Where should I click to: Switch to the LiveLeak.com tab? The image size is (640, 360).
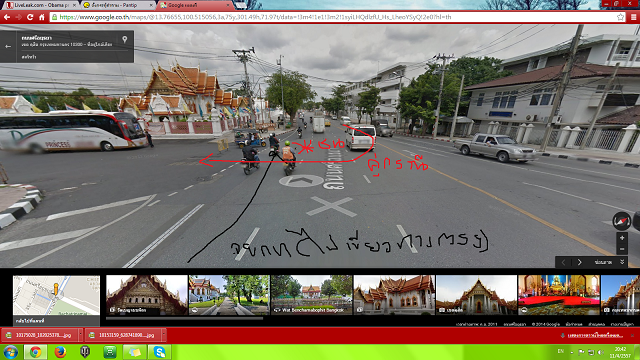(40, 5)
